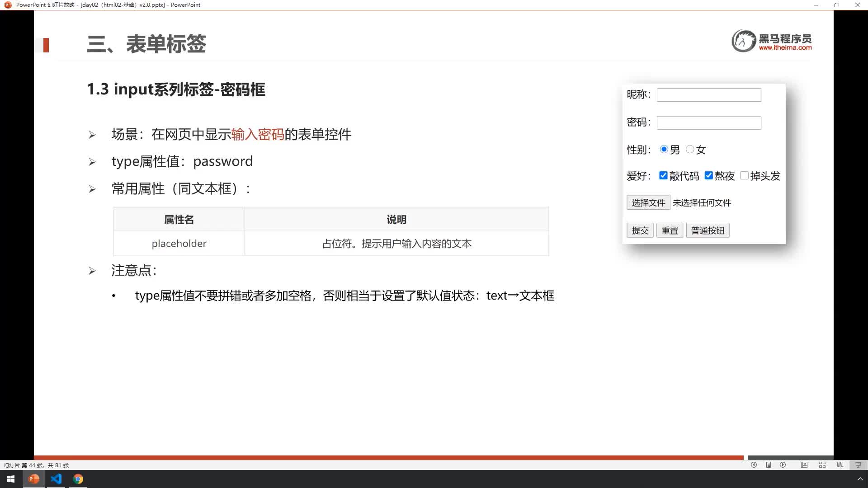
Task: Click the placeholder table cell
Action: pyautogui.click(x=179, y=244)
